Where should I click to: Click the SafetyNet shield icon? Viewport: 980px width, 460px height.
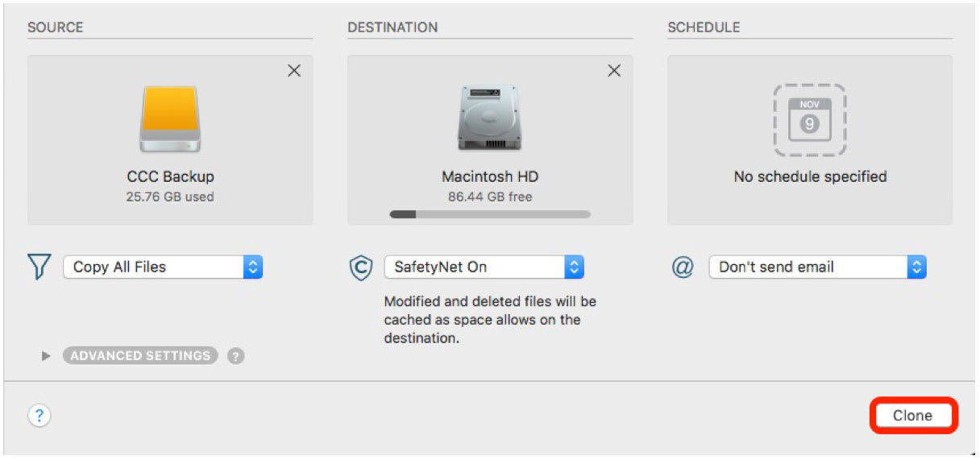360,267
